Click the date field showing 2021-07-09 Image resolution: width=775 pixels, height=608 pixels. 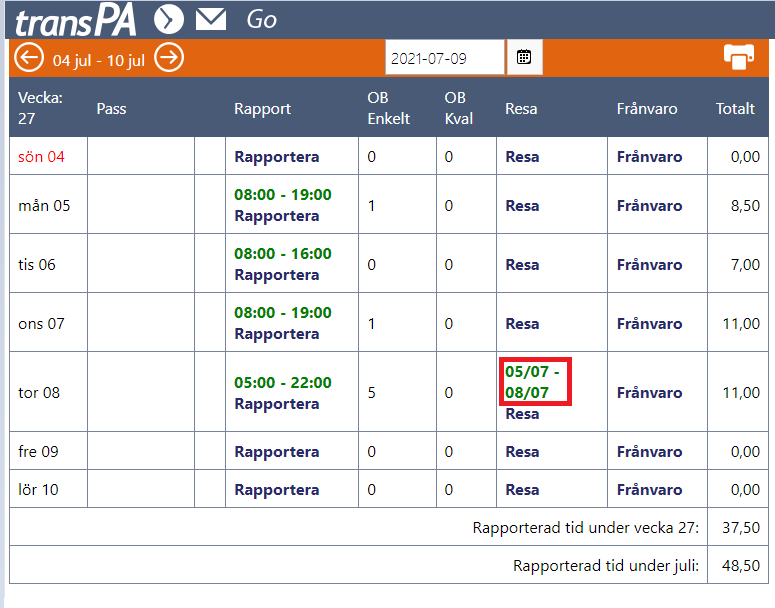[445, 58]
